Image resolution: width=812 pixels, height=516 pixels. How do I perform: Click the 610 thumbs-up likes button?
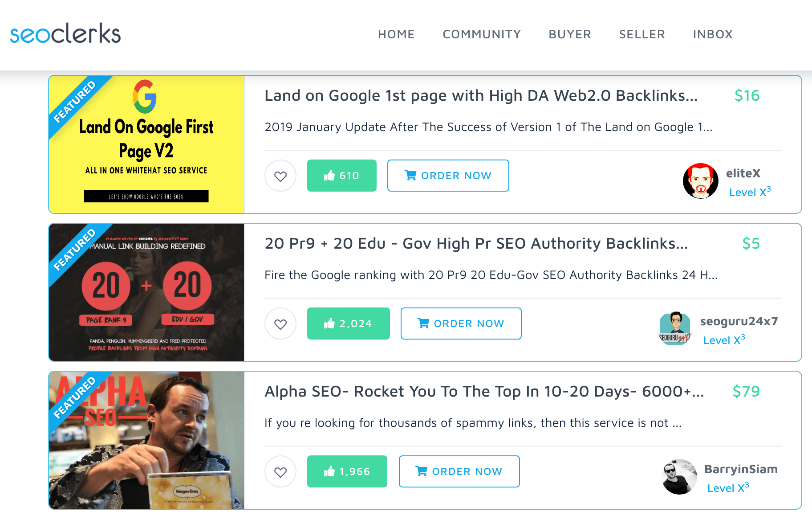(342, 176)
